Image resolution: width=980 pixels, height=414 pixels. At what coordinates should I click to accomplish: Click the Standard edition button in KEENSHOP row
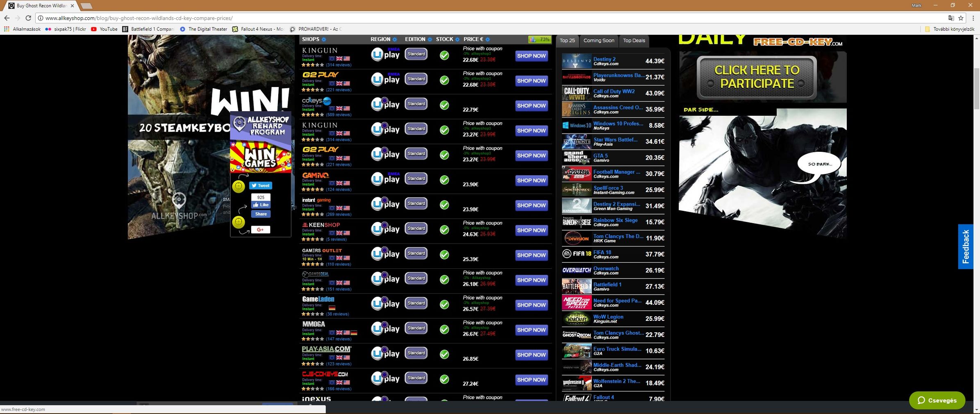416,229
